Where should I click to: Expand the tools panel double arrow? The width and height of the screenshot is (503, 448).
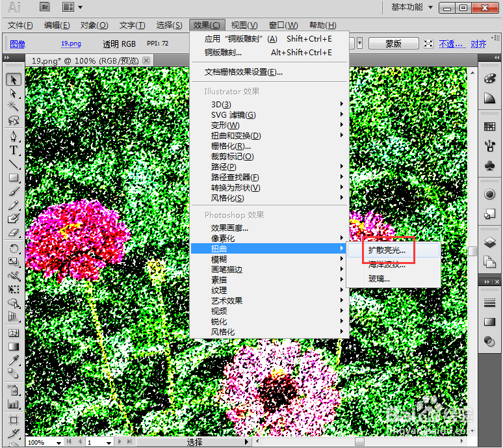[6, 58]
